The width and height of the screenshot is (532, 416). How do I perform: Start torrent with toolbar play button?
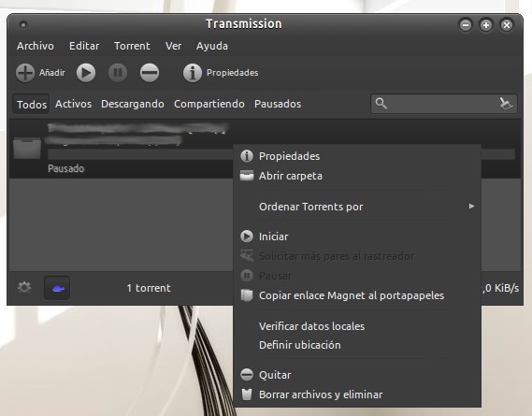pyautogui.click(x=86, y=73)
